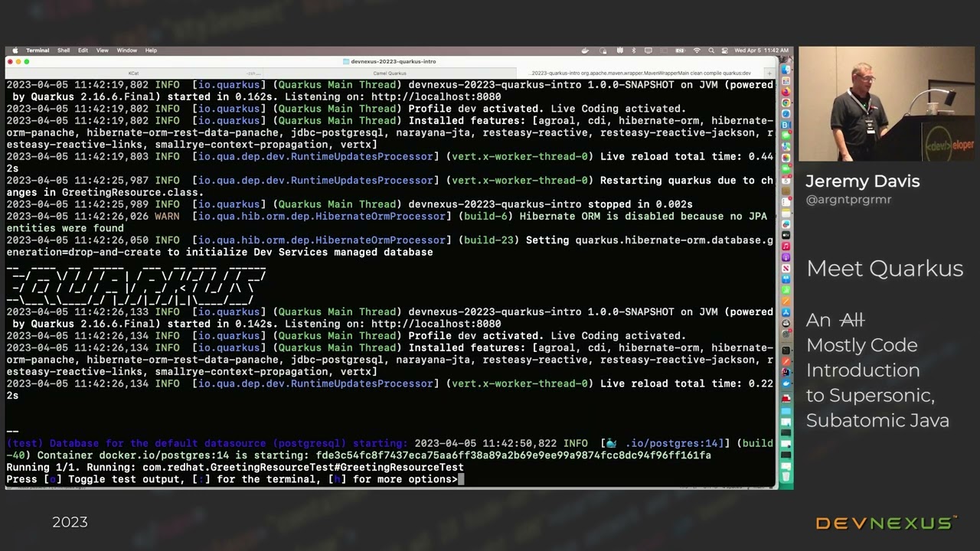Click the line 'Hibernate ORM is disabled because no JPA'
Viewport: 980px width, 551px height.
tap(643, 217)
